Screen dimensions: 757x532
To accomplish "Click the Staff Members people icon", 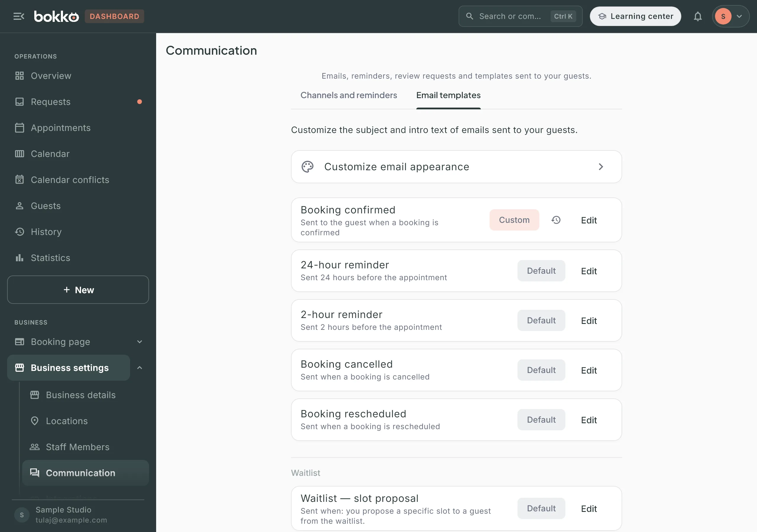I will [x=35, y=447].
